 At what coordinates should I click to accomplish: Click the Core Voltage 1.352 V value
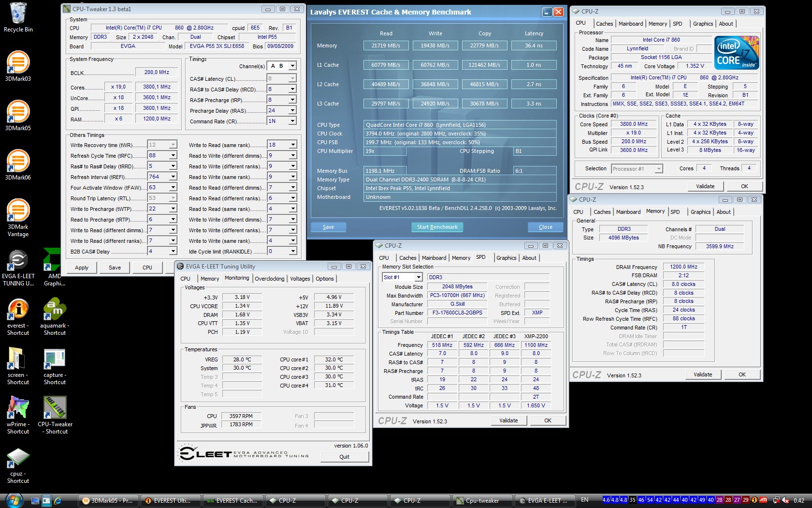point(695,66)
